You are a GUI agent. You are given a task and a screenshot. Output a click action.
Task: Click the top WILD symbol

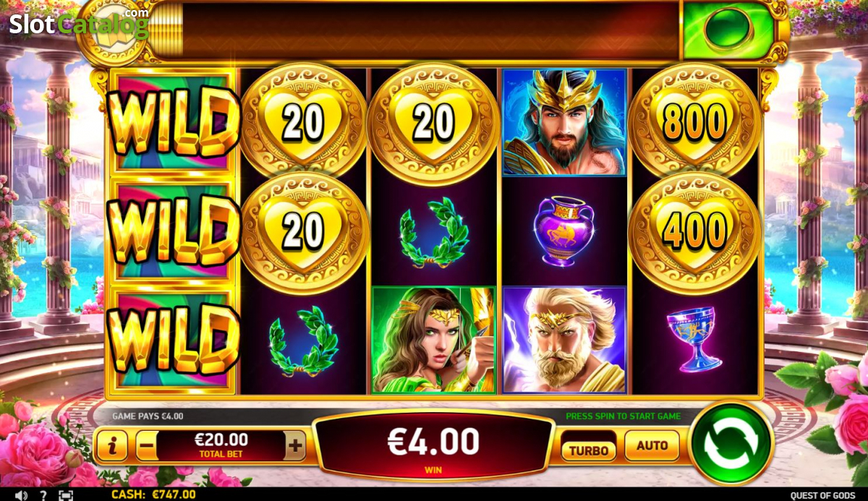[172, 121]
